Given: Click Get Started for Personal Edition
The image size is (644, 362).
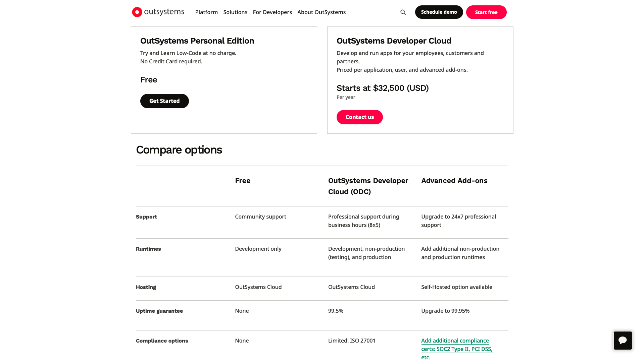Looking at the screenshot, I should 164,101.
